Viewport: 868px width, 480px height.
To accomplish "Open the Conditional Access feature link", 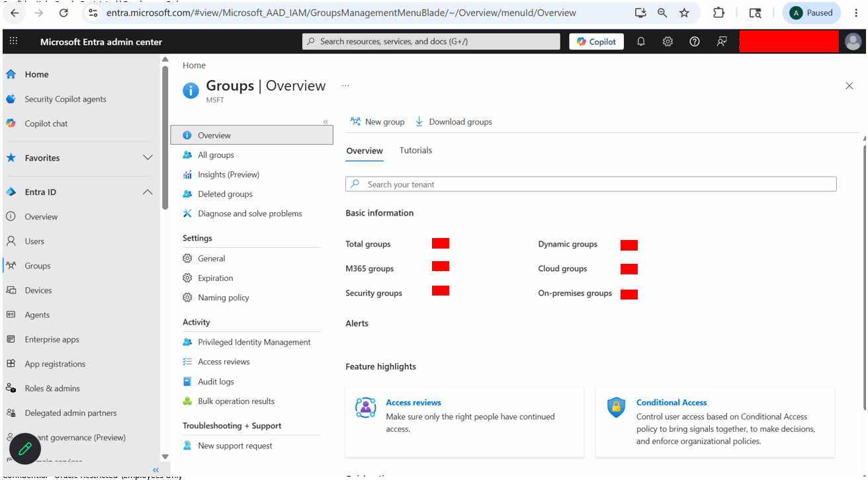I will click(672, 403).
